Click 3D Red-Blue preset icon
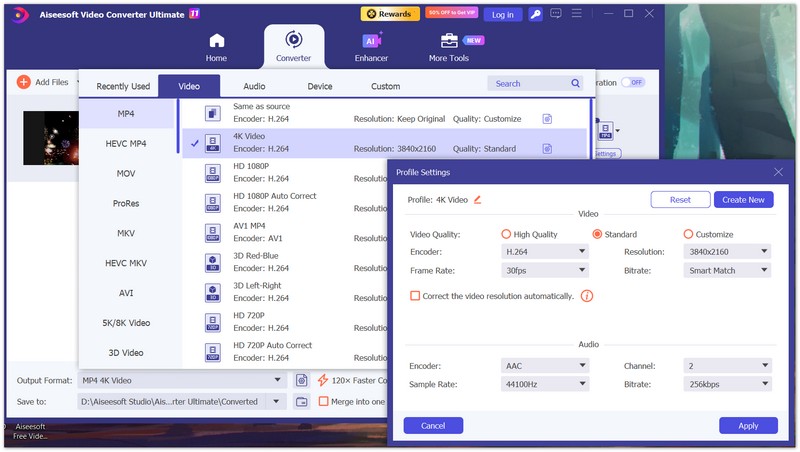This screenshot has height=452, width=800. tap(213, 263)
